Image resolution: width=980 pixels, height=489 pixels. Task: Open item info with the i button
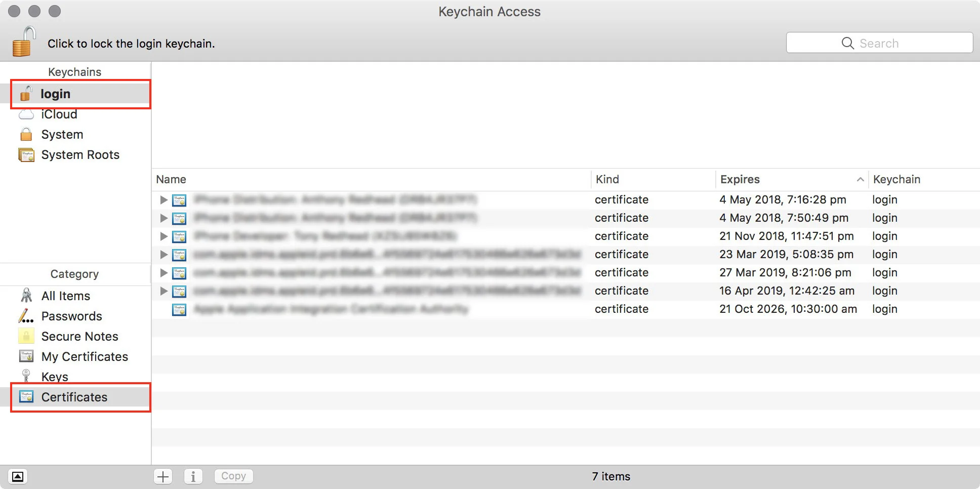point(193,476)
